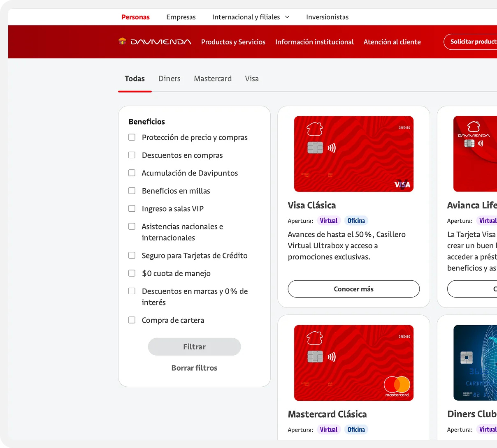Click Oficina tag under Visa Clásica

click(356, 221)
